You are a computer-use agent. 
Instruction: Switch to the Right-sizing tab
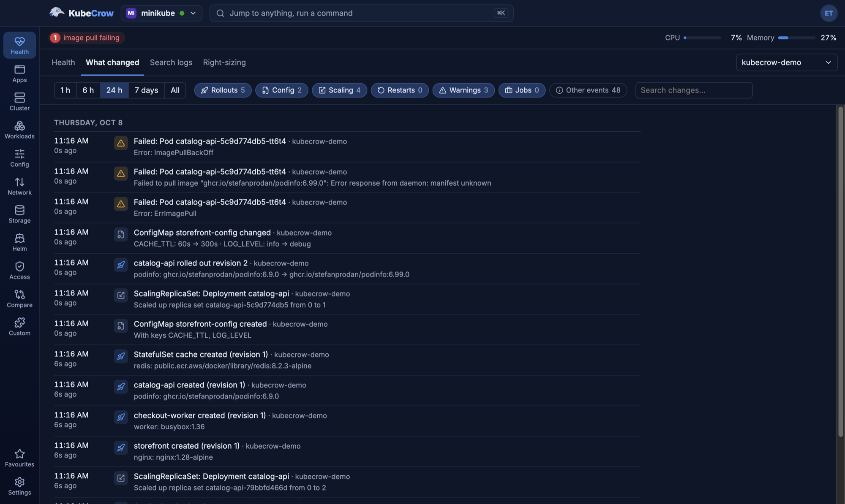[224, 62]
